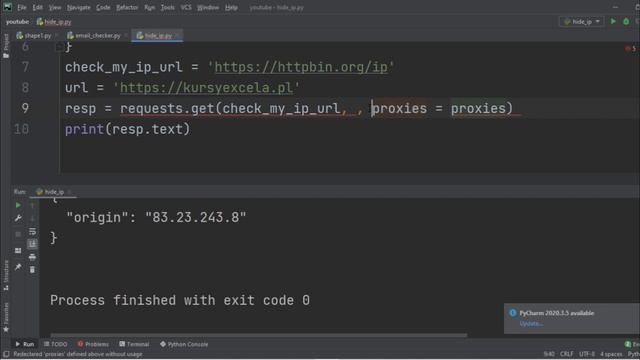Click youtube breadcrumb in navigation bar

(17, 22)
